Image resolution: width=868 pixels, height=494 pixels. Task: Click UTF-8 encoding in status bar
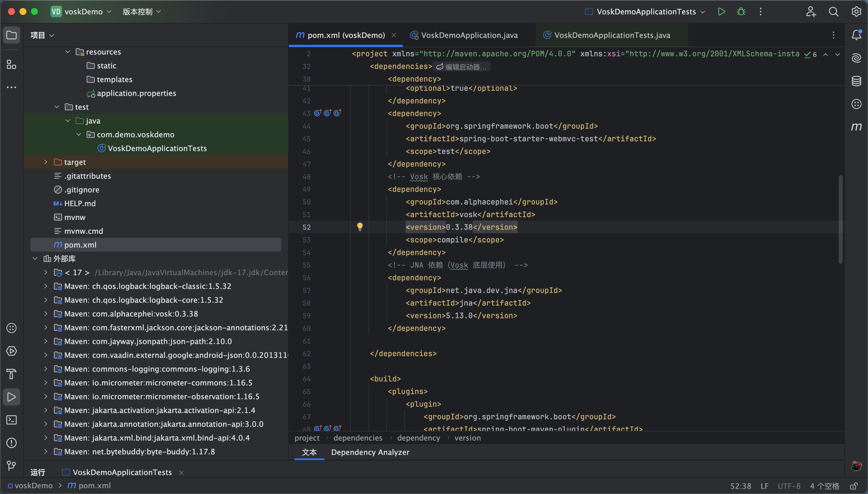point(789,486)
